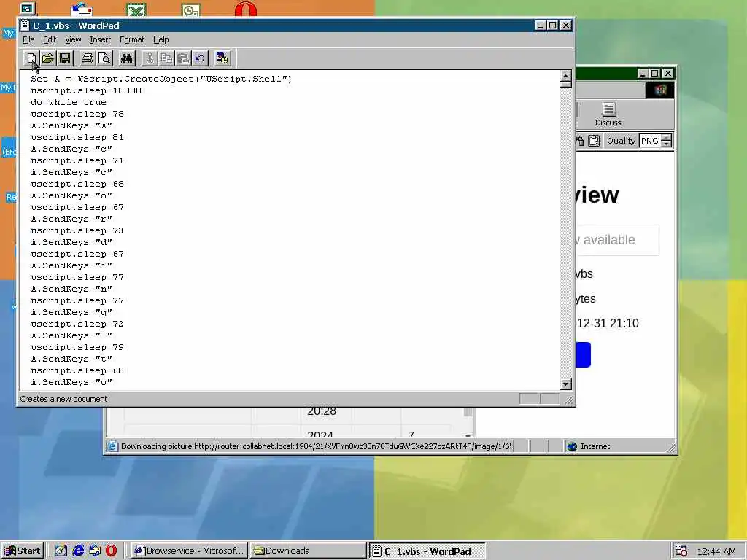The height and width of the screenshot is (560, 747).
Task: Click the WordPad scrollbar up arrow
Action: point(565,76)
